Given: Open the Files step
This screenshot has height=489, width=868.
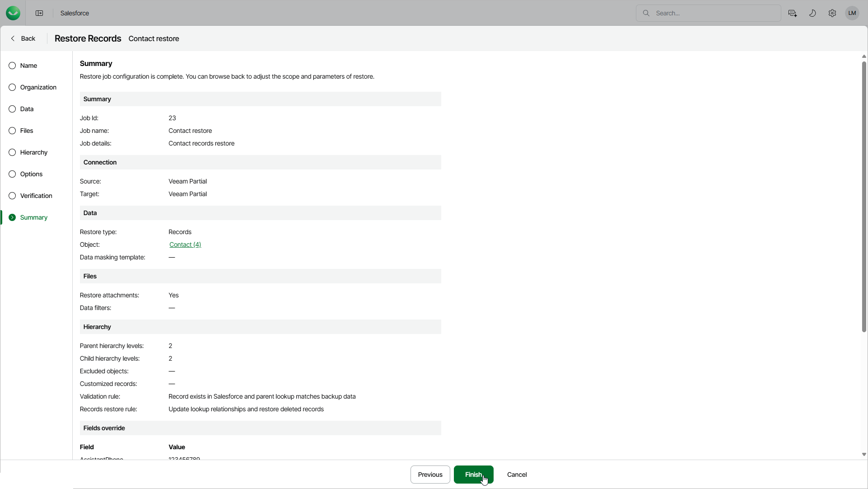Looking at the screenshot, I should coord(27,131).
